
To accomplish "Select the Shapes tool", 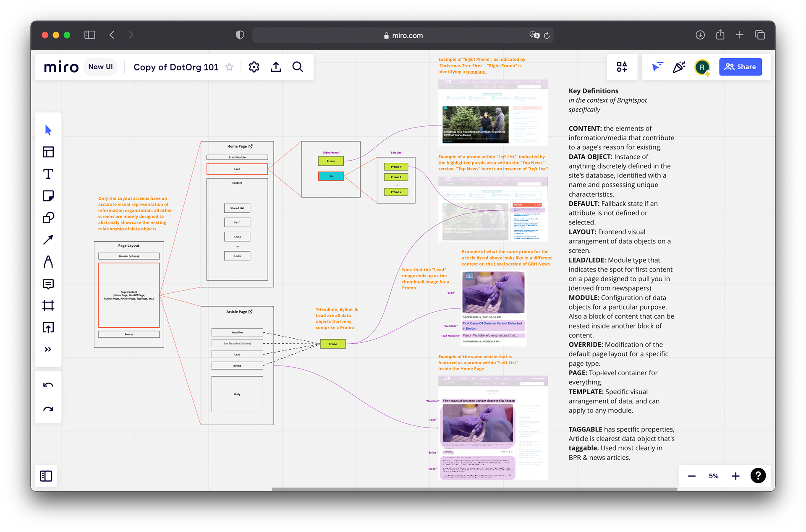I will point(48,218).
